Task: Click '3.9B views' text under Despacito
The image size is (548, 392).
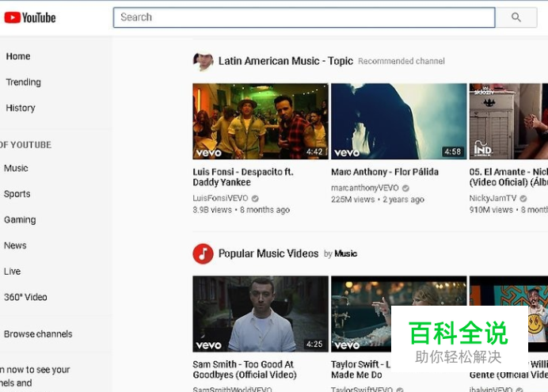Action: tap(212, 210)
